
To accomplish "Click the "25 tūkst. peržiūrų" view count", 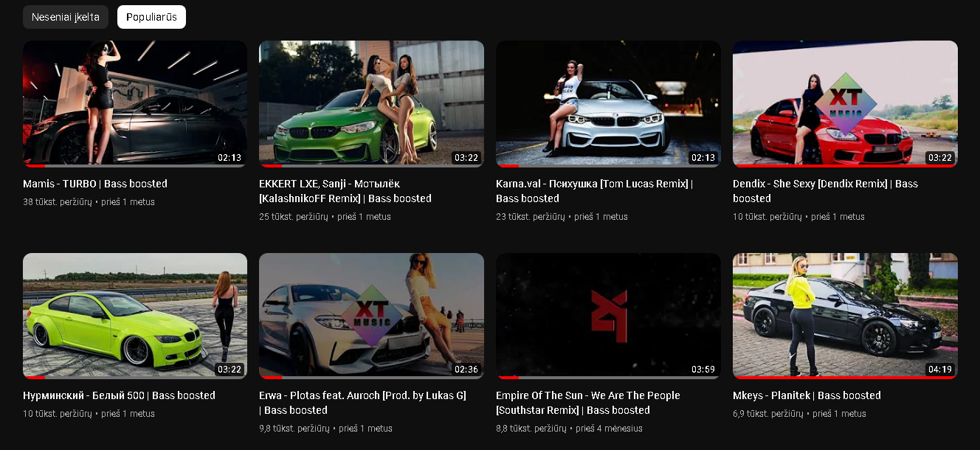I will [294, 217].
